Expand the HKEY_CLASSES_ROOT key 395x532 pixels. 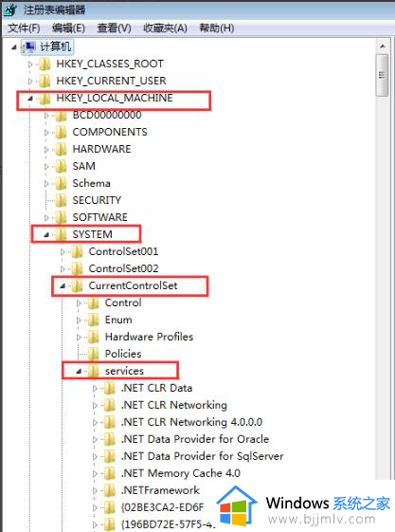[x=30, y=64]
